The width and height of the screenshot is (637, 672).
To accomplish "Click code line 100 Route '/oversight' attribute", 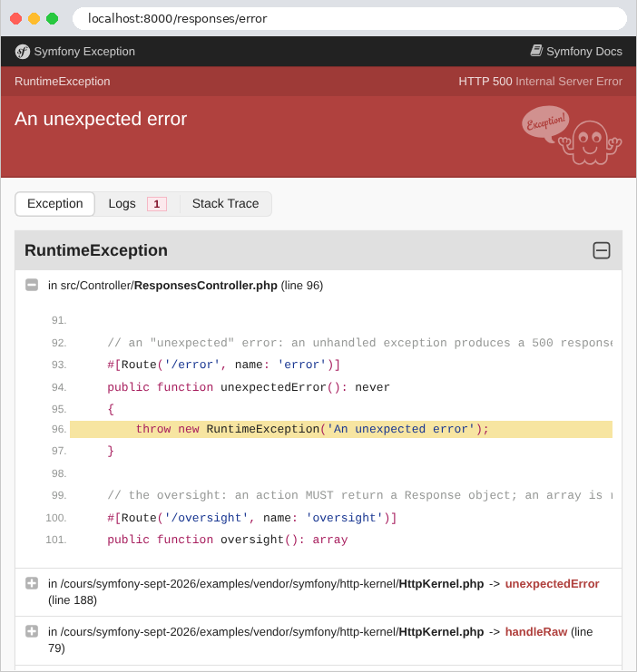I will (251, 518).
